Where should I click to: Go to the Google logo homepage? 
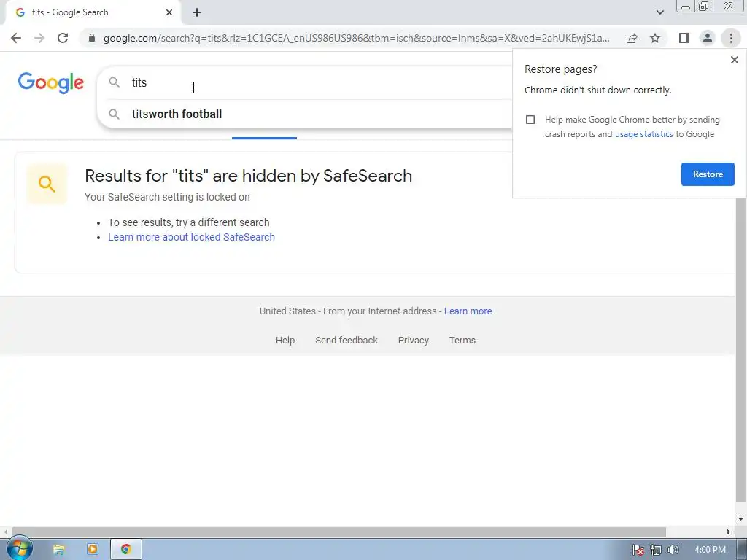click(x=51, y=83)
